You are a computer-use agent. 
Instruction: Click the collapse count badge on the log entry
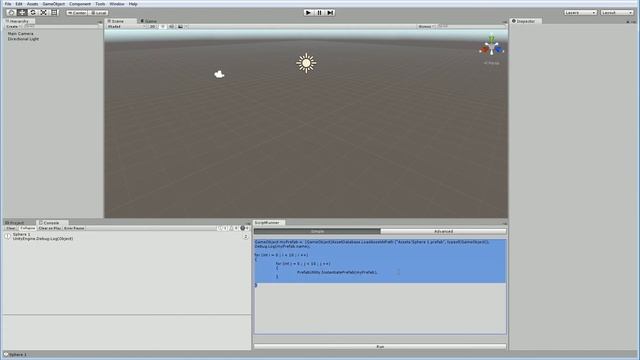click(x=246, y=237)
